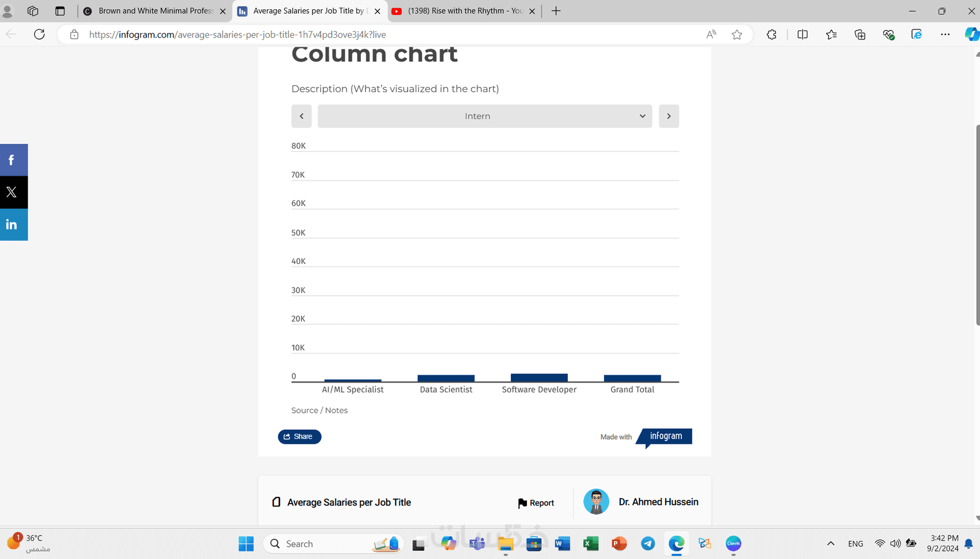Open Excel from the taskbar
Viewport: 980px width, 559px height.
(591, 543)
